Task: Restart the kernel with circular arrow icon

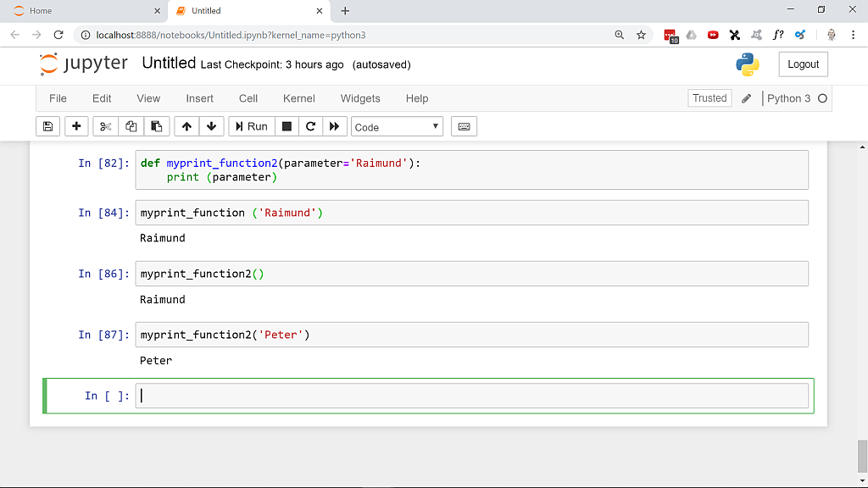Action: click(310, 126)
